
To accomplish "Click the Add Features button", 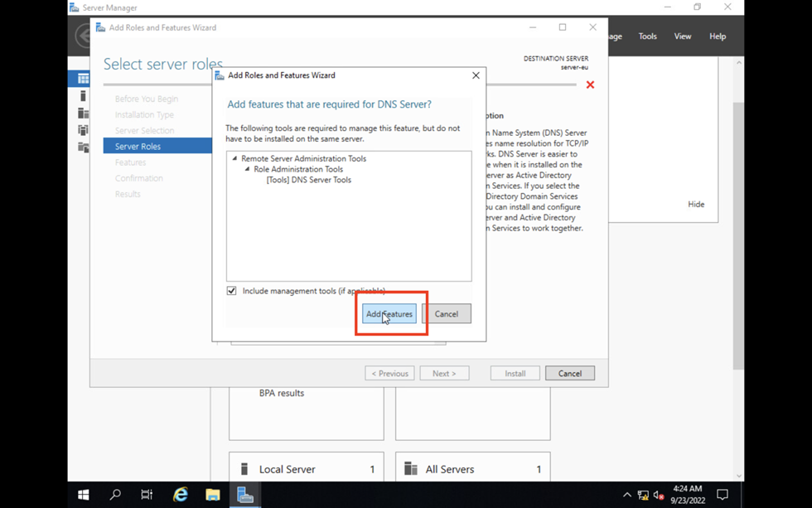I will [389, 314].
